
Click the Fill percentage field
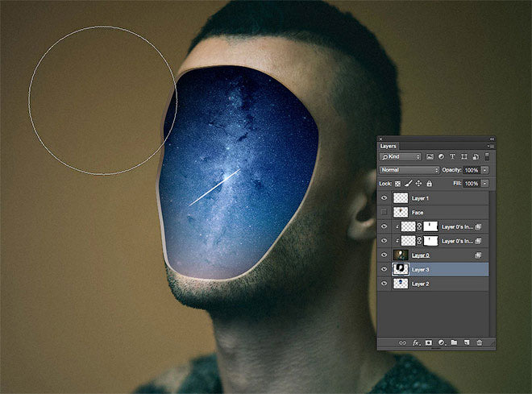point(472,184)
